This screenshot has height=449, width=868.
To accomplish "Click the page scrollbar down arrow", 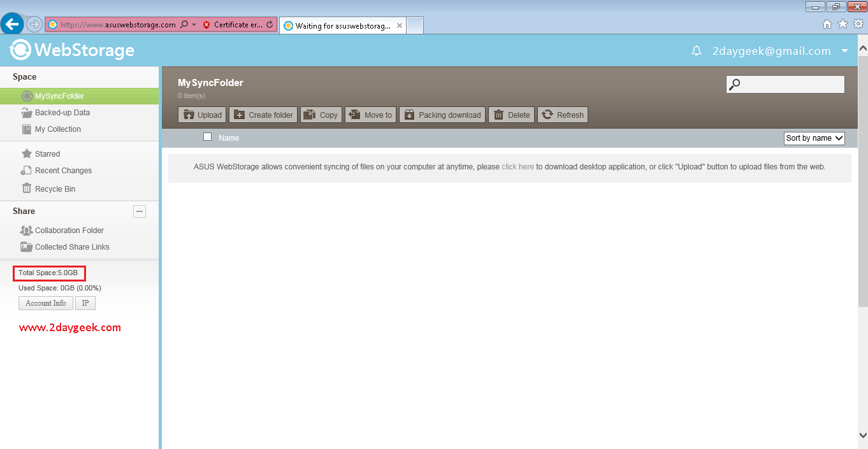I will click(863, 435).
